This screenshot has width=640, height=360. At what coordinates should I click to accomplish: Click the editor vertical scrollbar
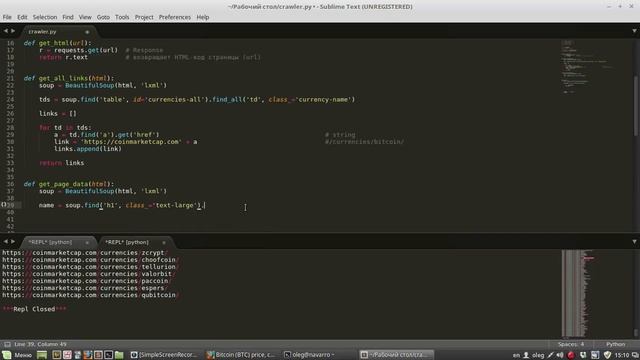636,105
